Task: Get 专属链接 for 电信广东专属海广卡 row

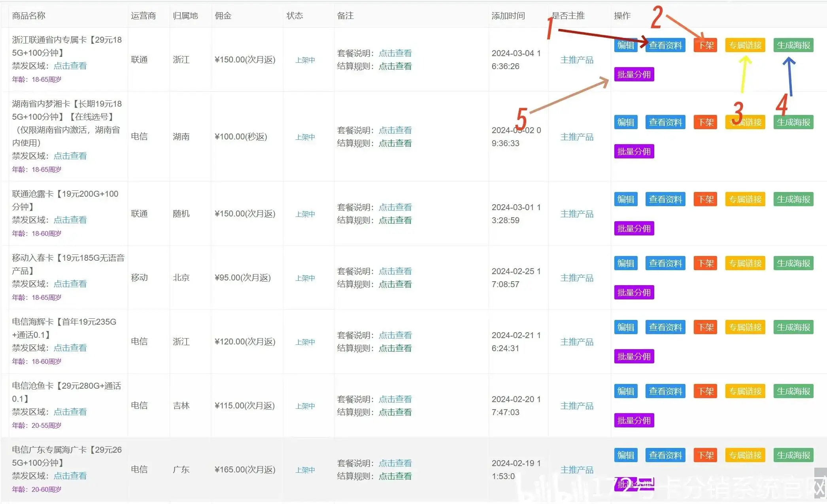Action: (x=745, y=455)
